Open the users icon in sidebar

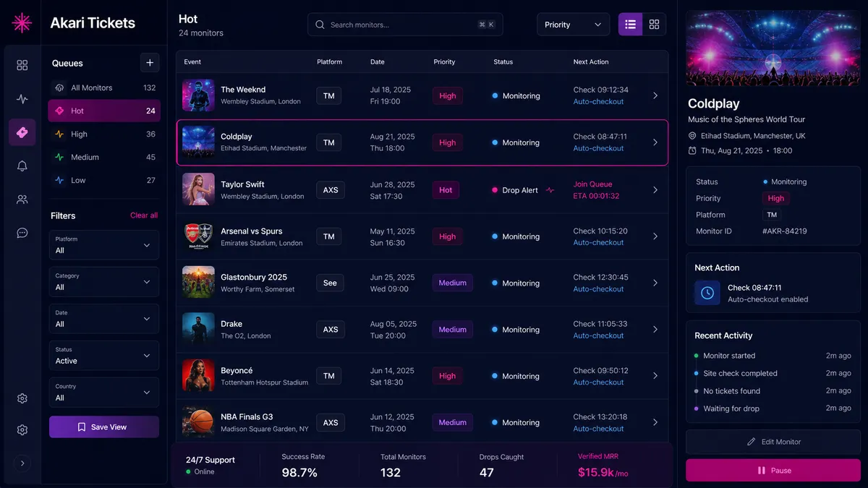pos(22,200)
